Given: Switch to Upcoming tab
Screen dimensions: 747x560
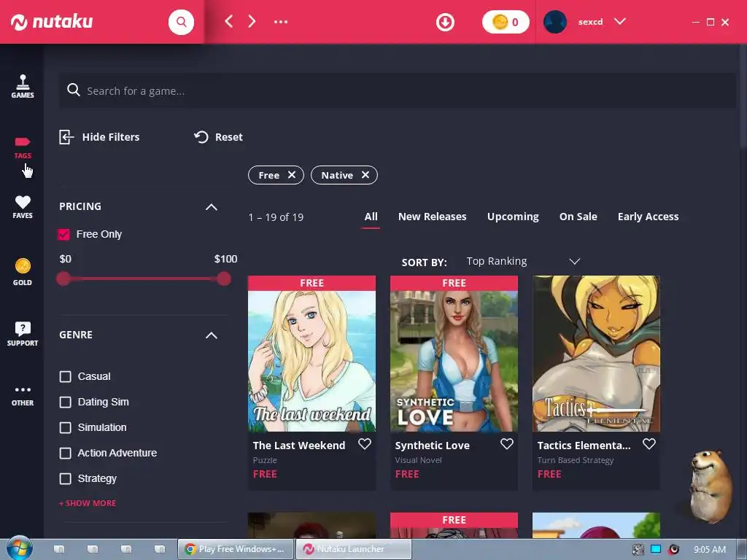Looking at the screenshot, I should coord(513,217).
